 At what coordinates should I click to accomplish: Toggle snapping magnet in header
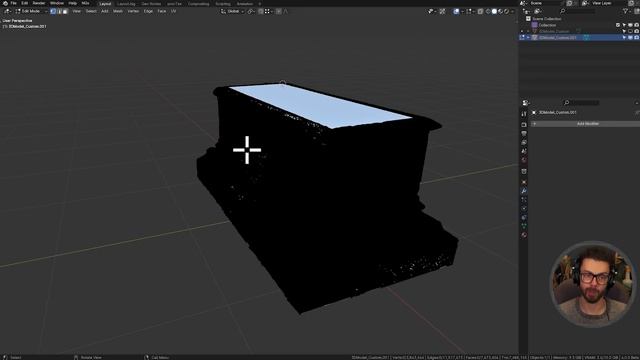261,11
